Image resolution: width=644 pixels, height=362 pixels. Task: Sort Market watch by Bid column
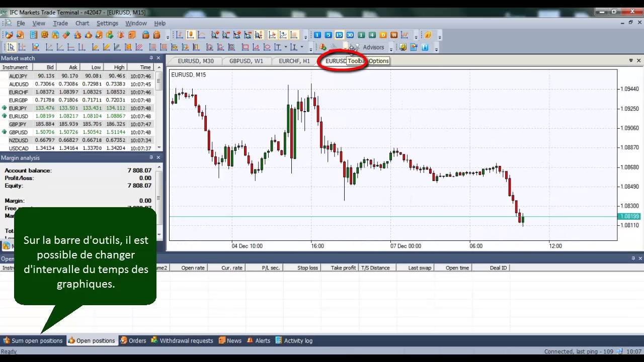pos(45,67)
